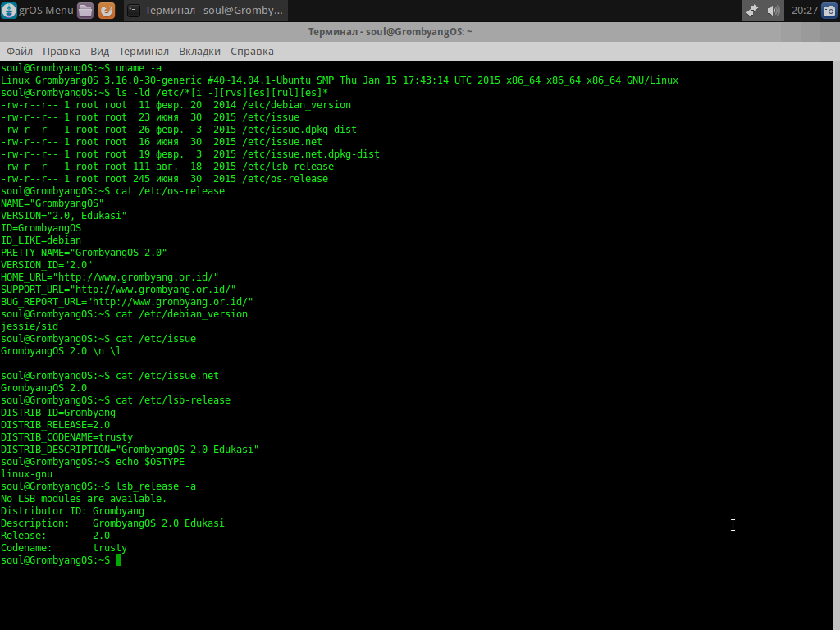Image resolution: width=840 pixels, height=630 pixels.
Task: Click the 'No LSB modules are available.' line
Action: tap(84, 500)
